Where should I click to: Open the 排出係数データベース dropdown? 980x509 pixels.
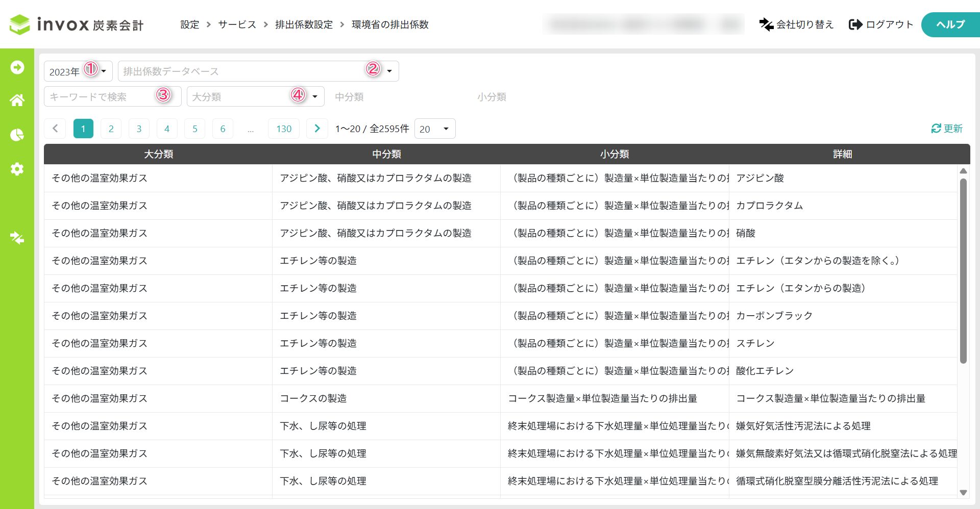(x=258, y=71)
